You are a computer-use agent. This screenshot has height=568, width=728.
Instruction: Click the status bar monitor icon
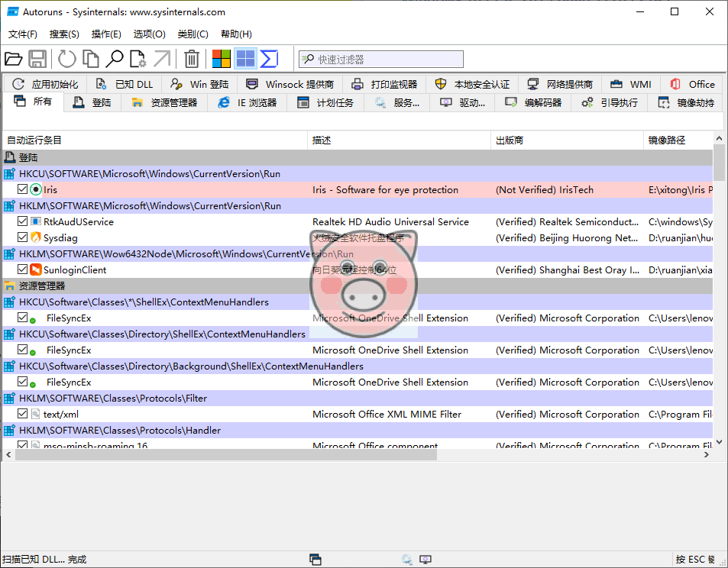[425, 560]
